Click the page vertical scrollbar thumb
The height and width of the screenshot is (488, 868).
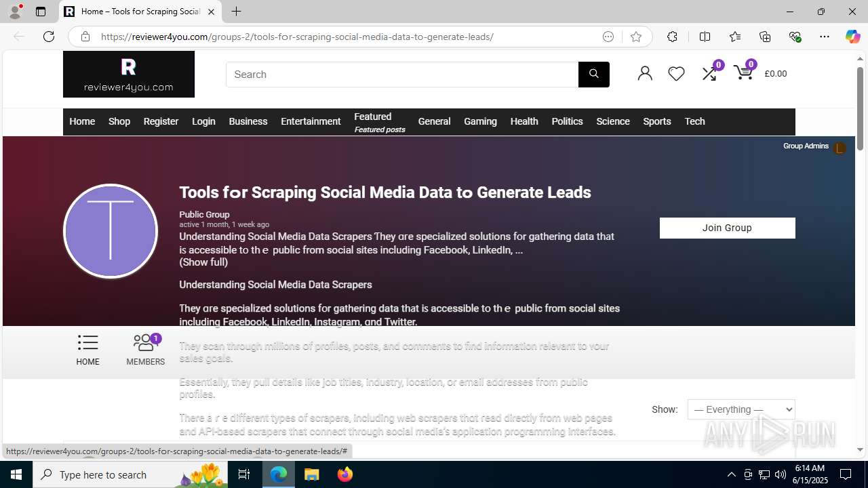click(860, 108)
